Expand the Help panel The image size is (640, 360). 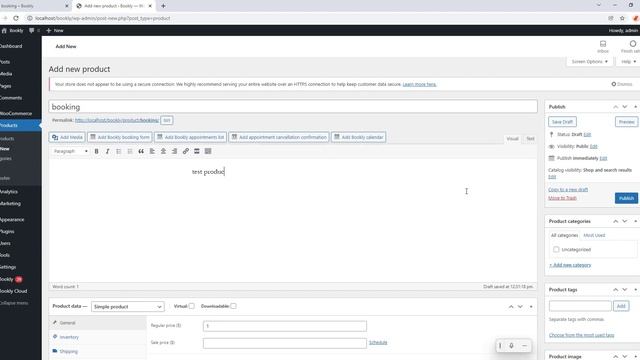point(628,62)
